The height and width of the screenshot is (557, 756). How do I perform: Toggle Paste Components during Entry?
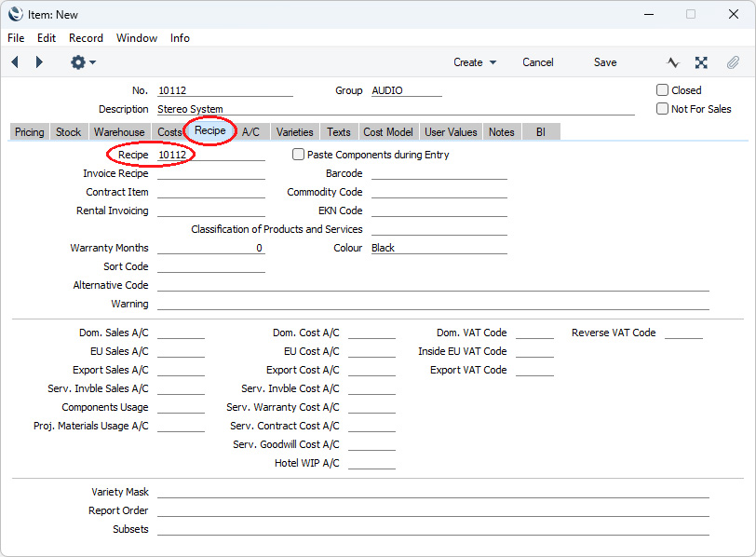tap(299, 155)
